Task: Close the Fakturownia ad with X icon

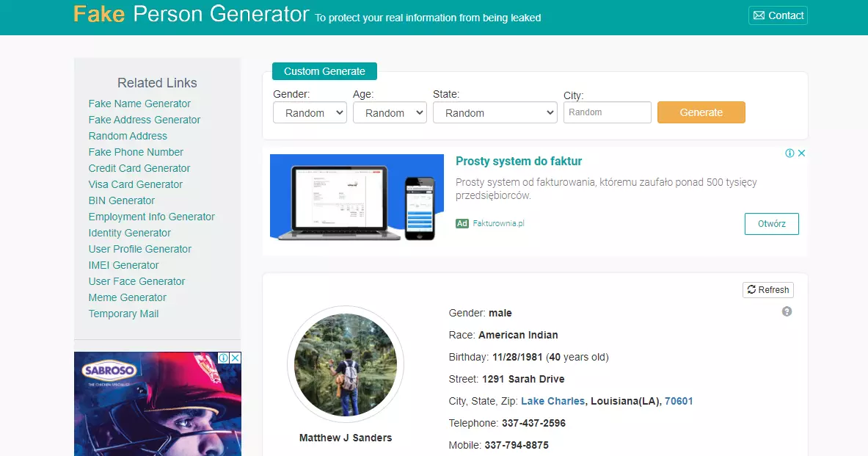Action: [801, 153]
